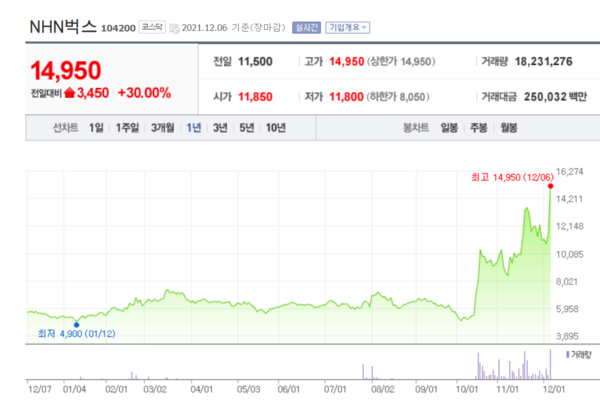The height and width of the screenshot is (406, 600).
Task: Select the 3년 line chart tab
Action: point(220,128)
